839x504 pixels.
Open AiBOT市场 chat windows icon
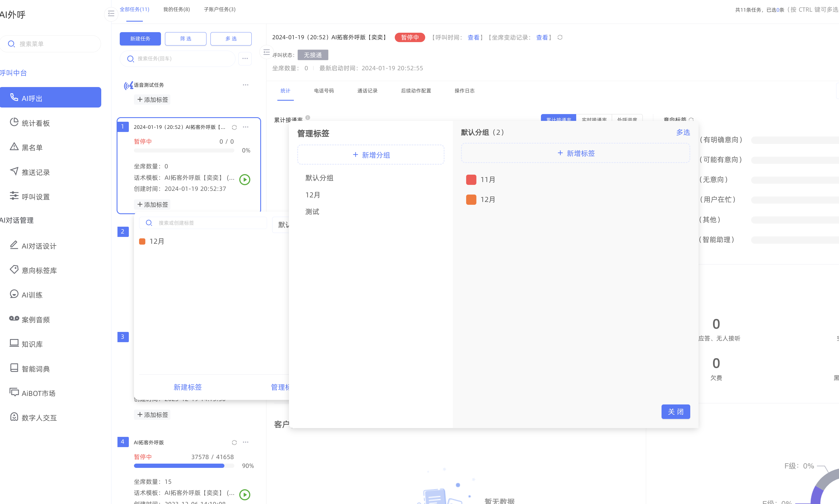[14, 392]
